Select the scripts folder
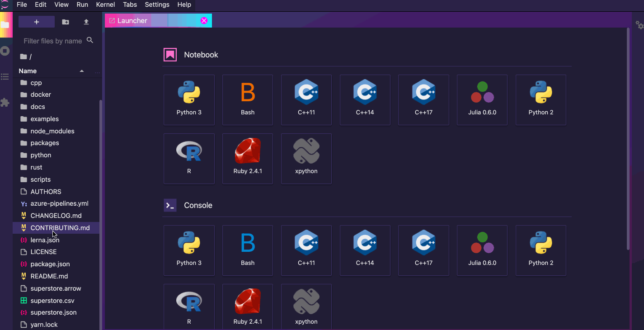The image size is (644, 330). point(56,179)
